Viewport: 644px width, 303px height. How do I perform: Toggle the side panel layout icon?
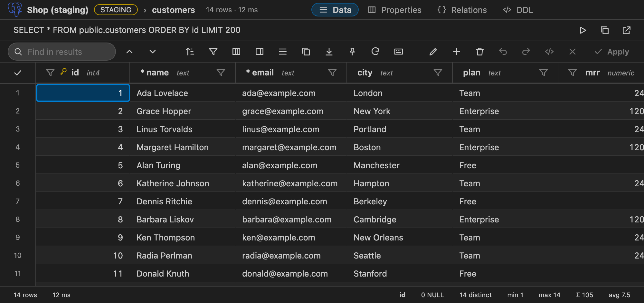click(260, 52)
